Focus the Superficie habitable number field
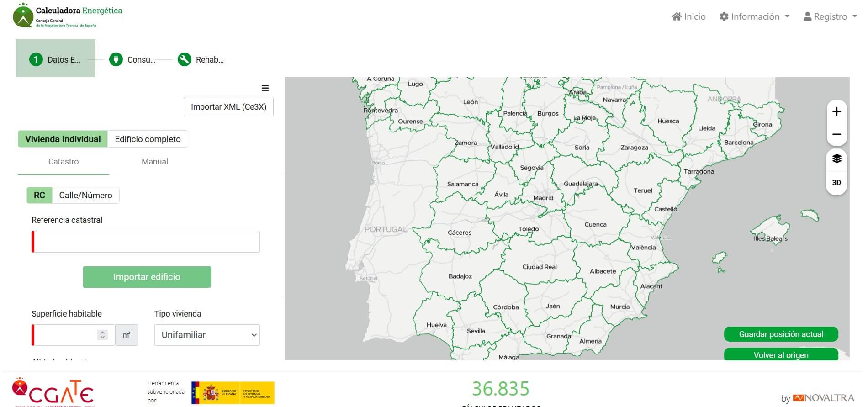This screenshot has width=868, height=407. point(73,335)
